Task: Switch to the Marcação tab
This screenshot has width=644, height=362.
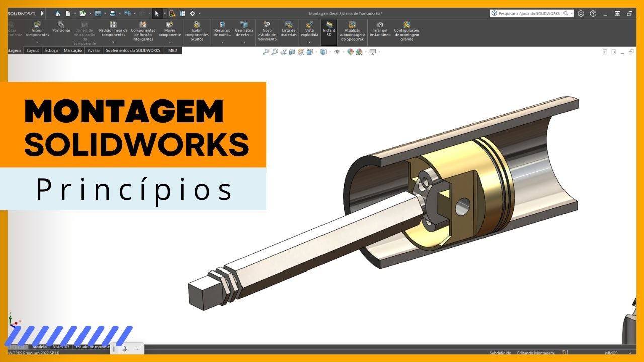Action: [x=73, y=51]
